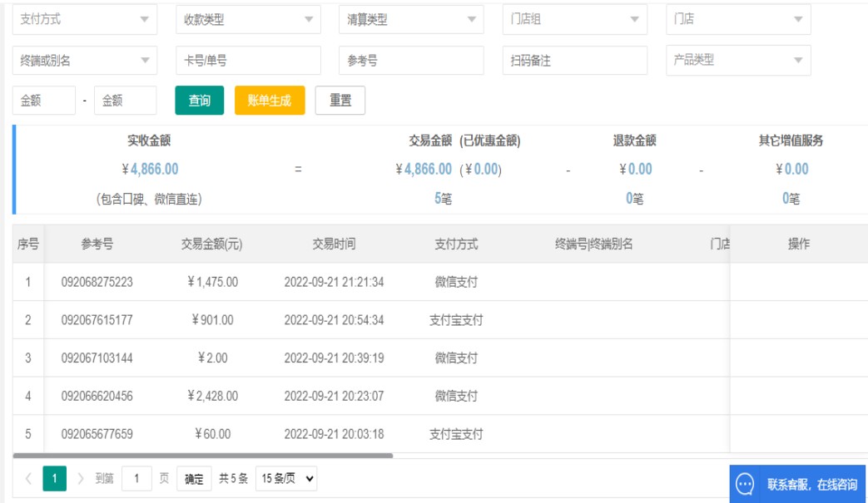
Task: Open the 支付方式 dropdown
Action: tap(84, 19)
